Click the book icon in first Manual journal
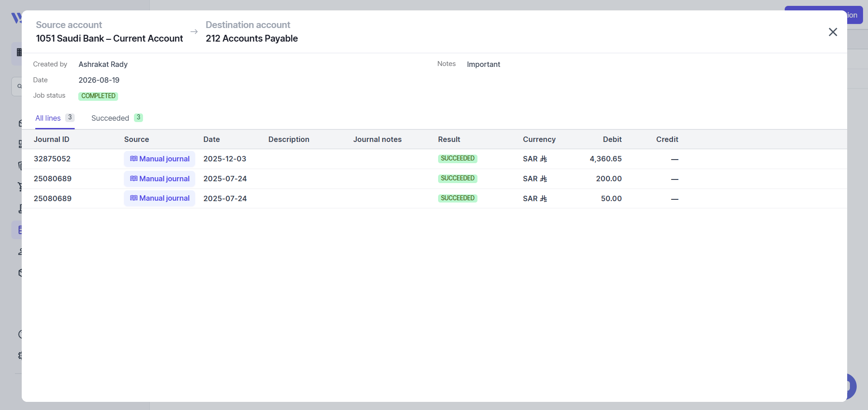 [134, 159]
